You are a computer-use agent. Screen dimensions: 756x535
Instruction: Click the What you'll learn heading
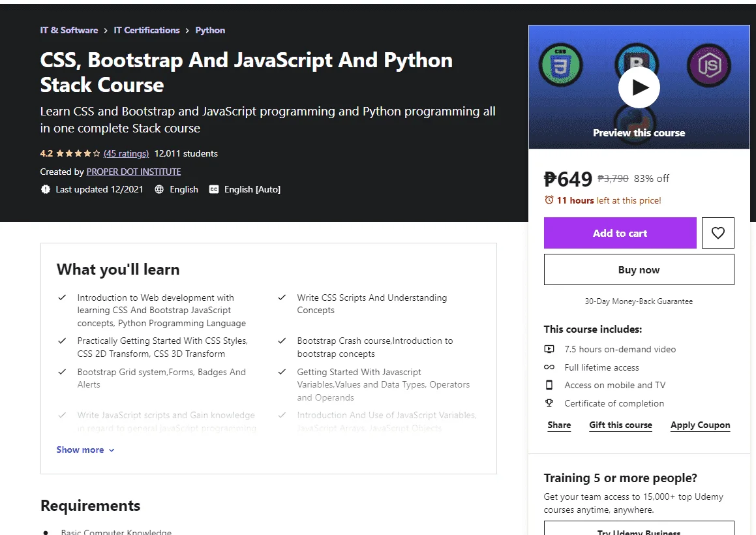click(118, 269)
